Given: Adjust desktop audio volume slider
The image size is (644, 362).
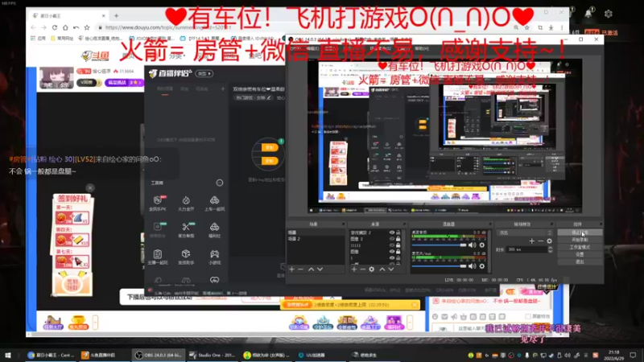Looking at the screenshot, I should (440, 245).
